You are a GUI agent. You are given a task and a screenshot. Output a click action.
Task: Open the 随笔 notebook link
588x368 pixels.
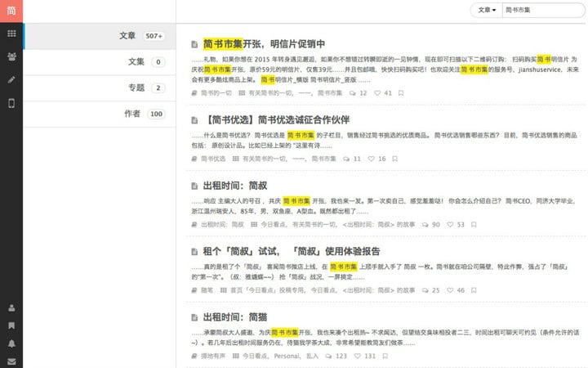[207, 290]
